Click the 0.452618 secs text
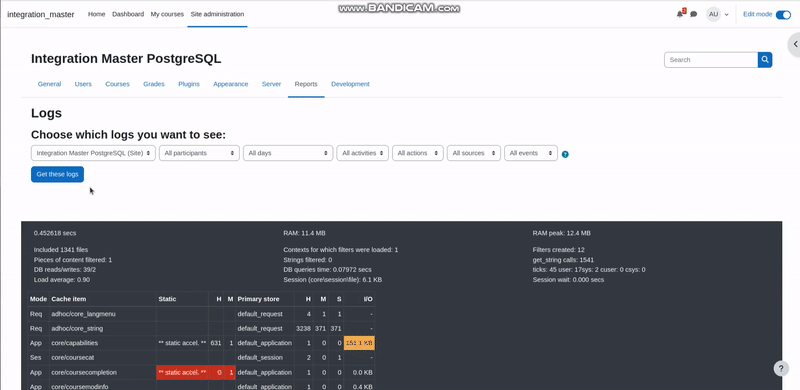This screenshot has width=800, height=390. tap(55, 233)
